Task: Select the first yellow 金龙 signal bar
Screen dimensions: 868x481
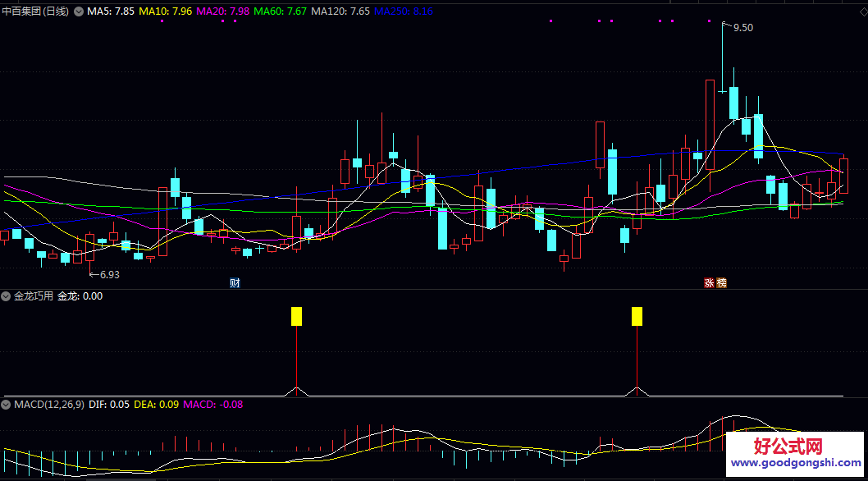Action: point(296,316)
